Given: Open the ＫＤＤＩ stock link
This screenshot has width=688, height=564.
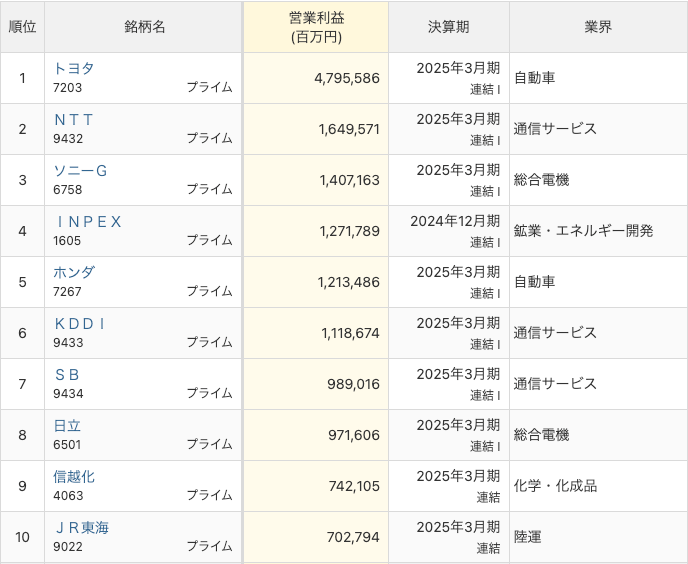Looking at the screenshot, I should click(80, 323).
